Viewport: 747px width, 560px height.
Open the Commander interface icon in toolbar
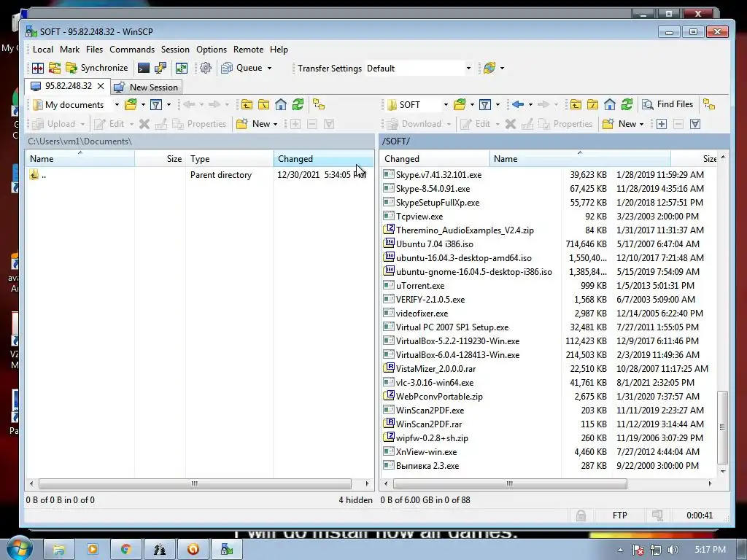point(38,68)
